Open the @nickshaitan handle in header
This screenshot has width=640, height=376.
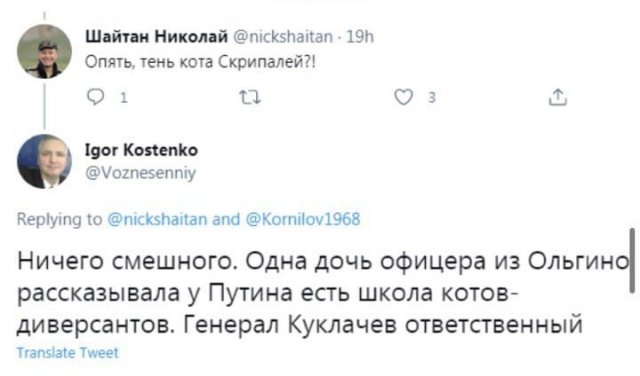283,37
